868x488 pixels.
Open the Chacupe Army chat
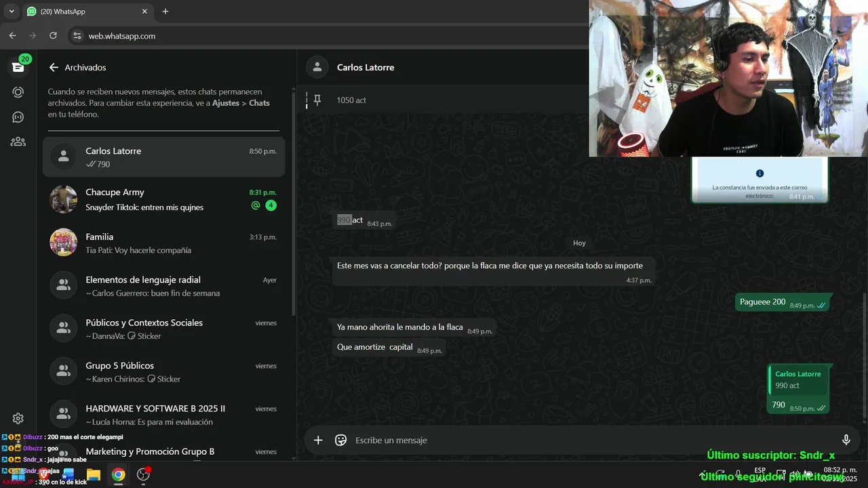163,199
